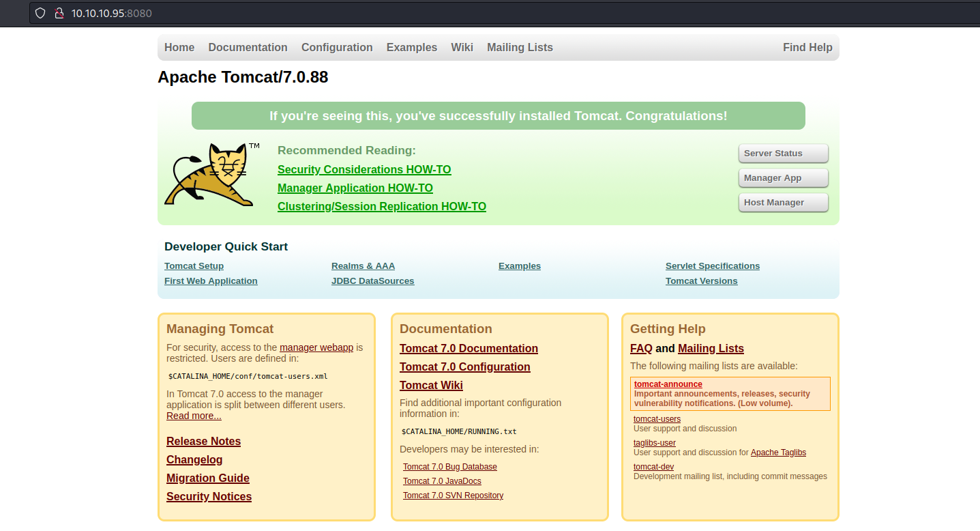Open the Home navigation item
The image size is (980, 531).
pyautogui.click(x=179, y=47)
